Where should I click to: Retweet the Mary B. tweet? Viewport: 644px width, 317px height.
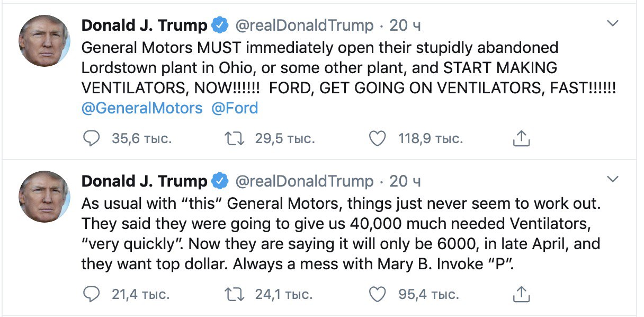[x=234, y=294]
